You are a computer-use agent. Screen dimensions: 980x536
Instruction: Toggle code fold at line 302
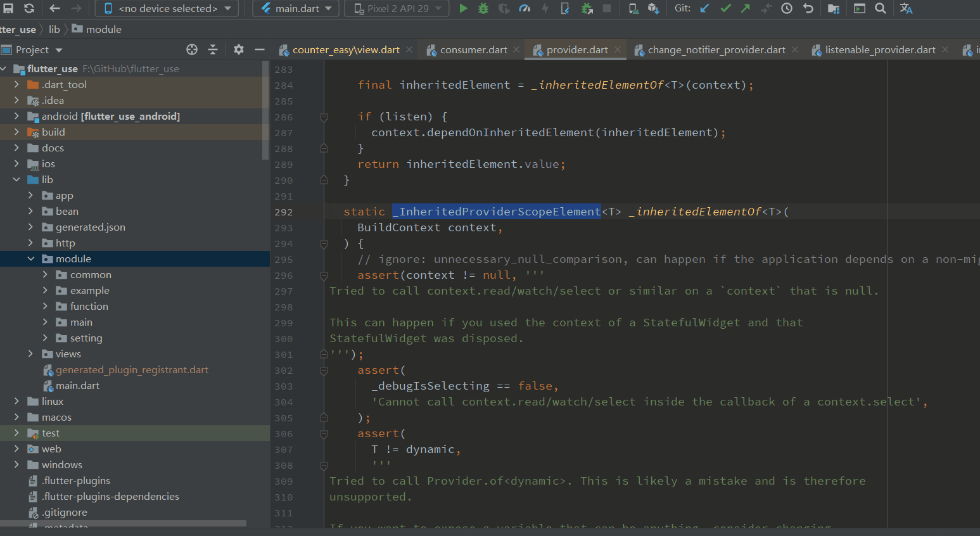click(x=324, y=370)
